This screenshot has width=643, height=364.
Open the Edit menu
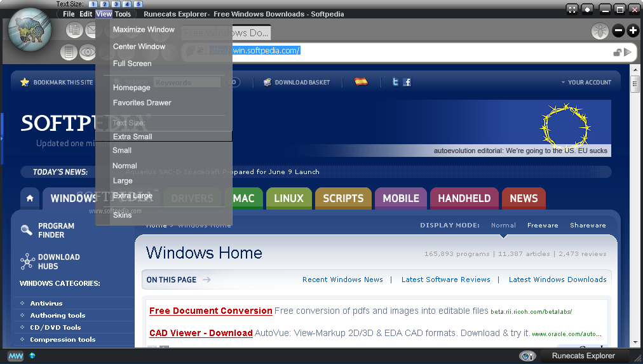(x=86, y=14)
